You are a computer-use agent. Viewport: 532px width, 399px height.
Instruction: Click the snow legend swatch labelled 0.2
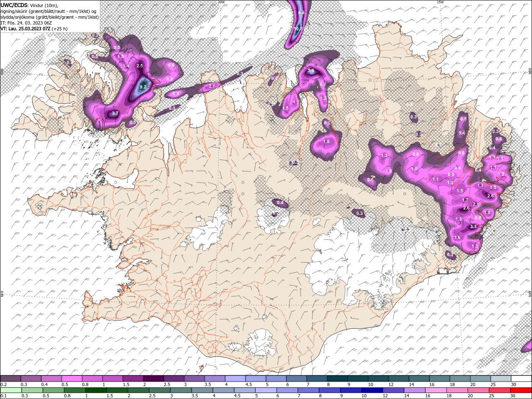point(10,379)
